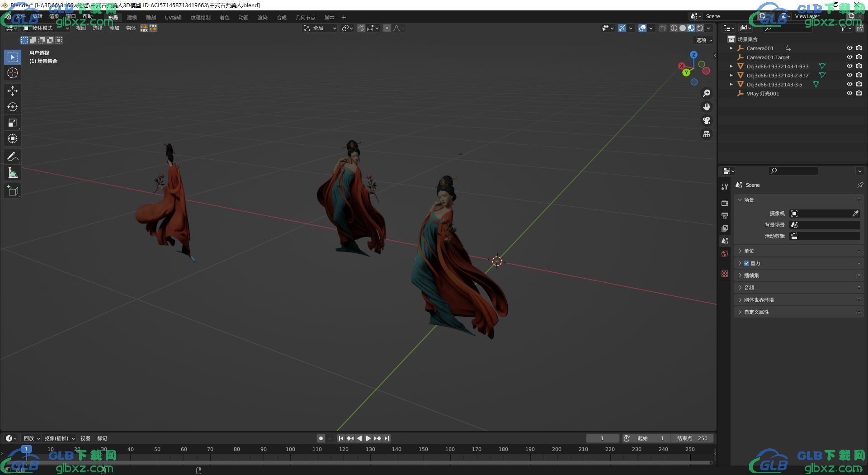Disable rendering for Obj3d66-19332143-3-5
Viewport: 868px width, 475px height.
(x=859, y=84)
